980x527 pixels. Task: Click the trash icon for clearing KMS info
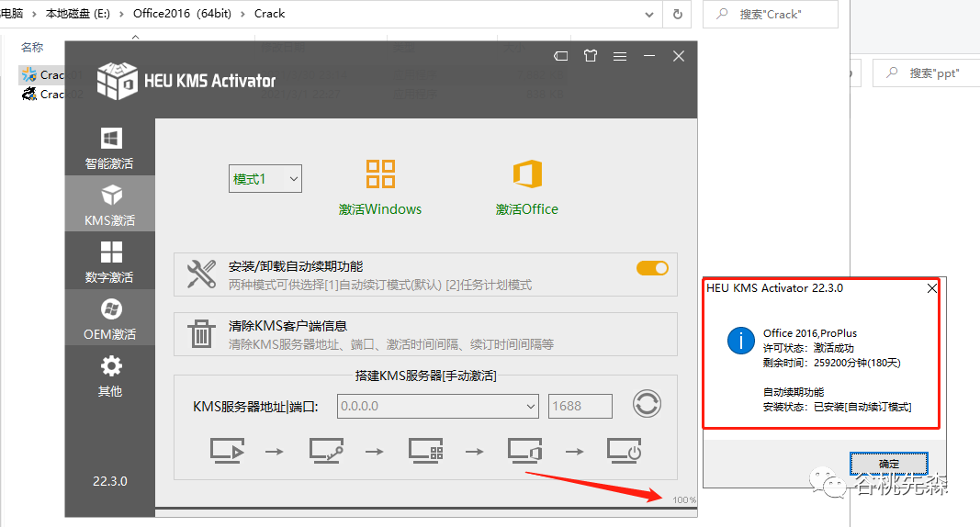201,334
